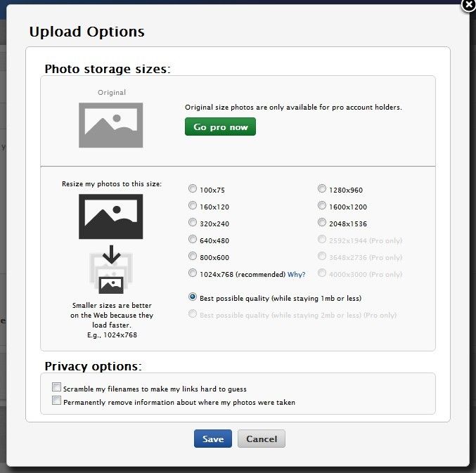Enable scramble my filenames checkbox
This screenshot has height=473, width=476.
click(x=56, y=387)
